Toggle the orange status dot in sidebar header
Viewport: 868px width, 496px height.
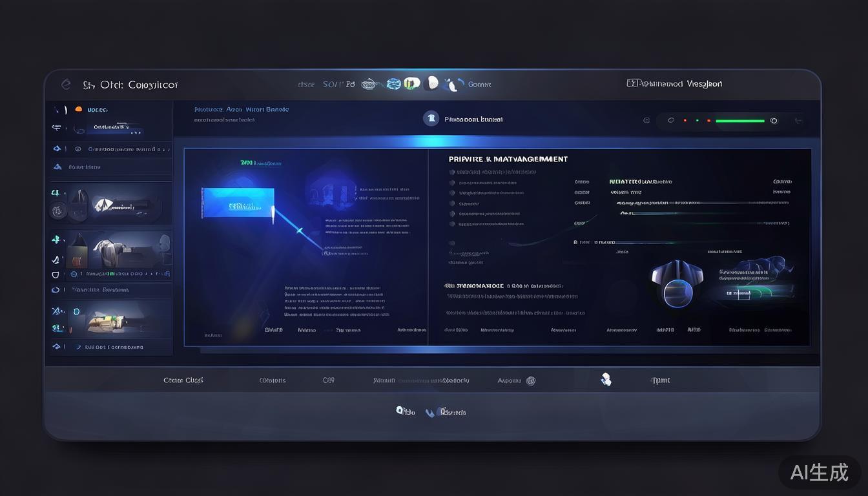[79, 110]
